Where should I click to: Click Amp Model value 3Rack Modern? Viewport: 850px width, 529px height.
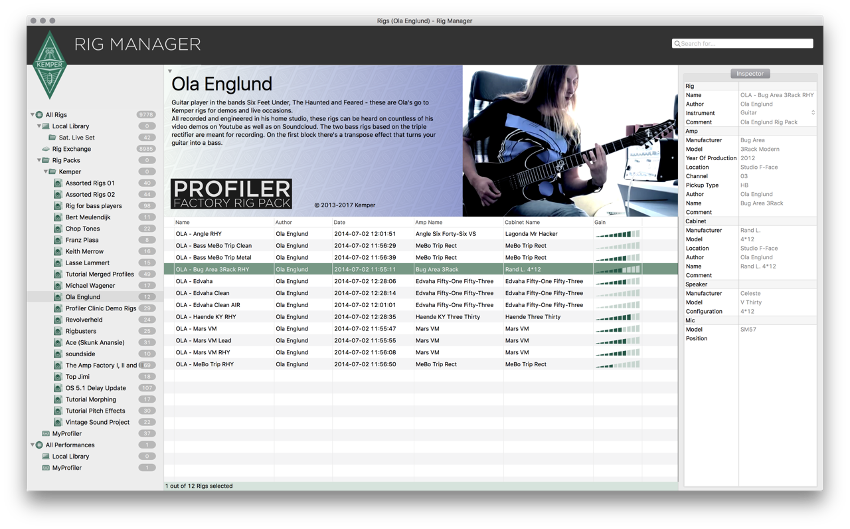tap(759, 149)
